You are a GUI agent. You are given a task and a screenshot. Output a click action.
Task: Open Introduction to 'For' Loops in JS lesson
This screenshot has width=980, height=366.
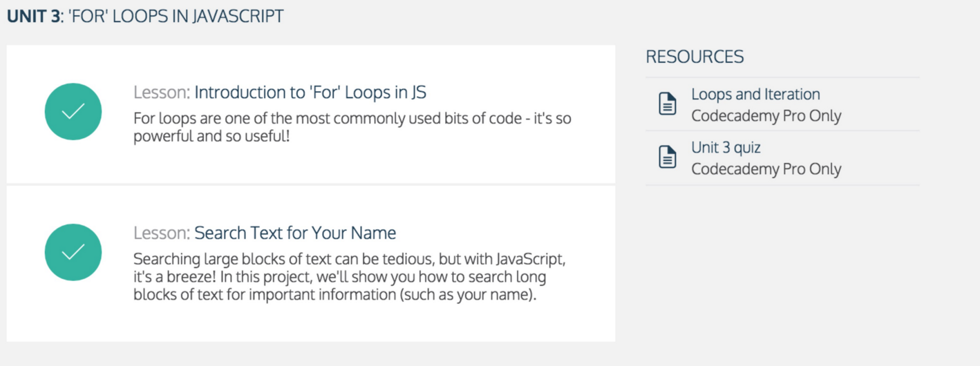pyautogui.click(x=314, y=93)
